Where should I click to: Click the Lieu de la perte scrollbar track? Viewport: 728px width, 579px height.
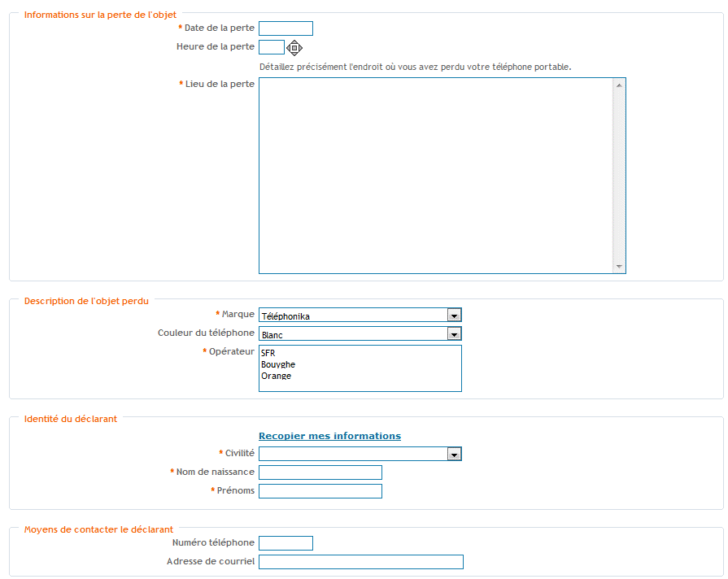(x=619, y=176)
